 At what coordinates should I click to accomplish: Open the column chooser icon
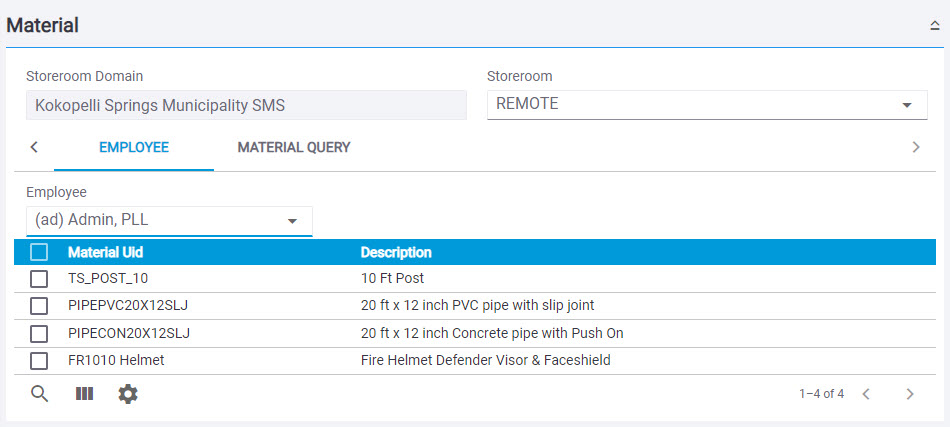[x=84, y=393]
